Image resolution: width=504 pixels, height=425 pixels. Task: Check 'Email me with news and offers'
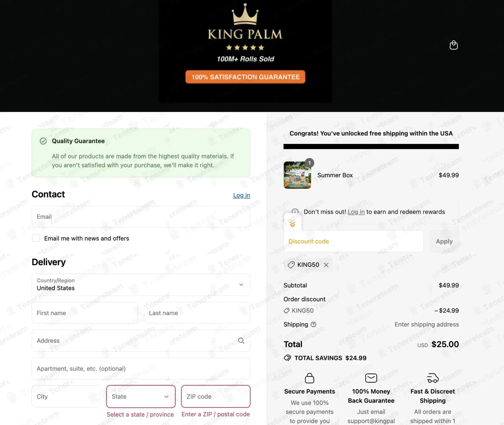click(36, 238)
